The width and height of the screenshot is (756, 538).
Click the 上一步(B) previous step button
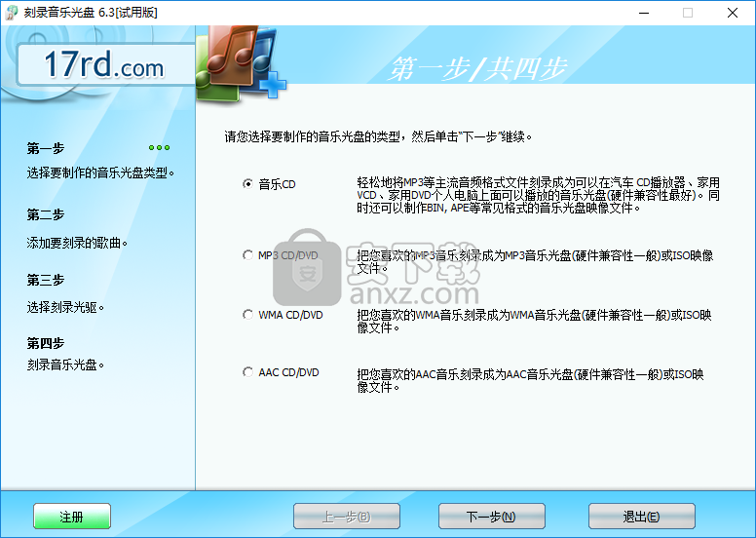pyautogui.click(x=347, y=517)
